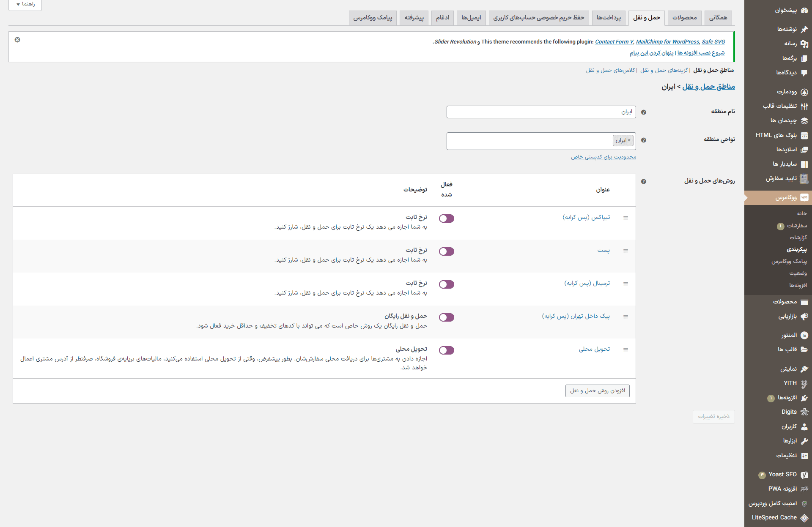Click into the نام منطقه text field
812x527 pixels.
click(541, 112)
